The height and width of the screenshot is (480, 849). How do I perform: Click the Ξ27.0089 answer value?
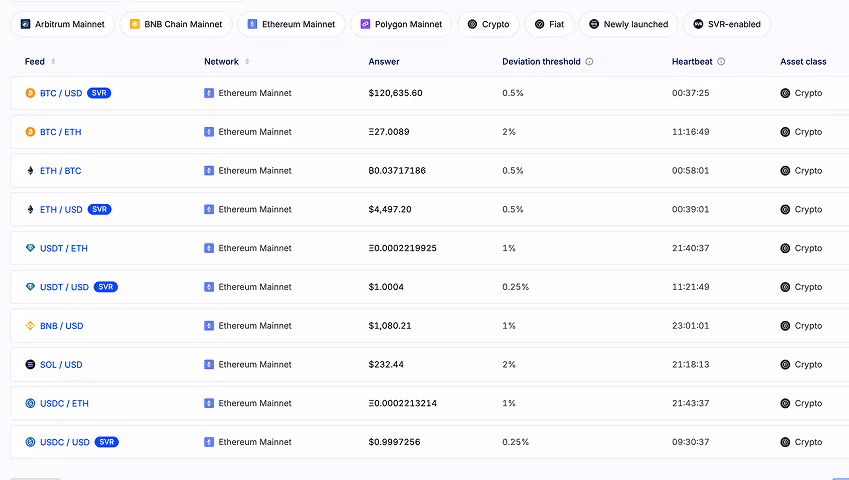[389, 132]
